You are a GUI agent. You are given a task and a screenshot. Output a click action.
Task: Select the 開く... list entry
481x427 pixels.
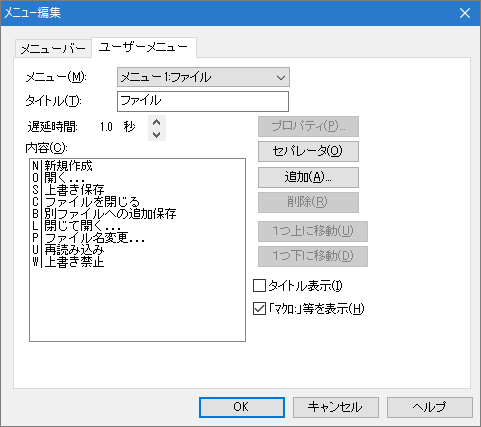(x=137, y=178)
